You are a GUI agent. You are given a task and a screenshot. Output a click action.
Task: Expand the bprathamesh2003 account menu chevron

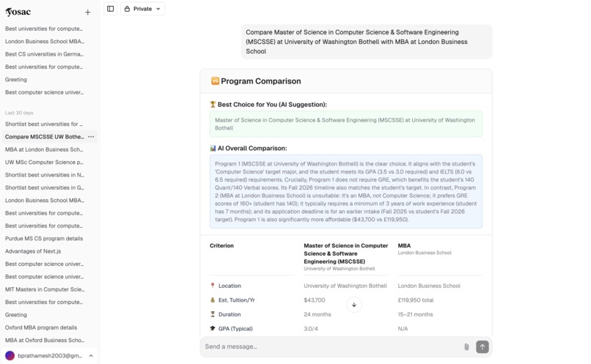[x=91, y=356]
